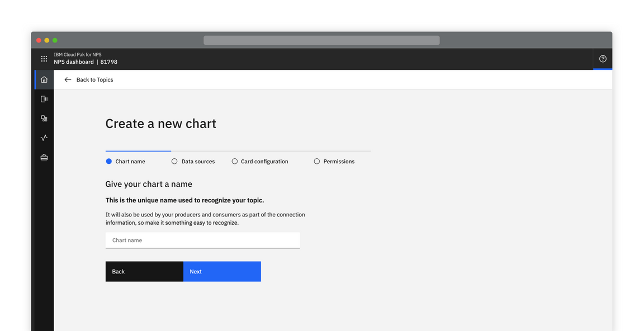Click the browser address bar
644x331 pixels.
pos(321,40)
